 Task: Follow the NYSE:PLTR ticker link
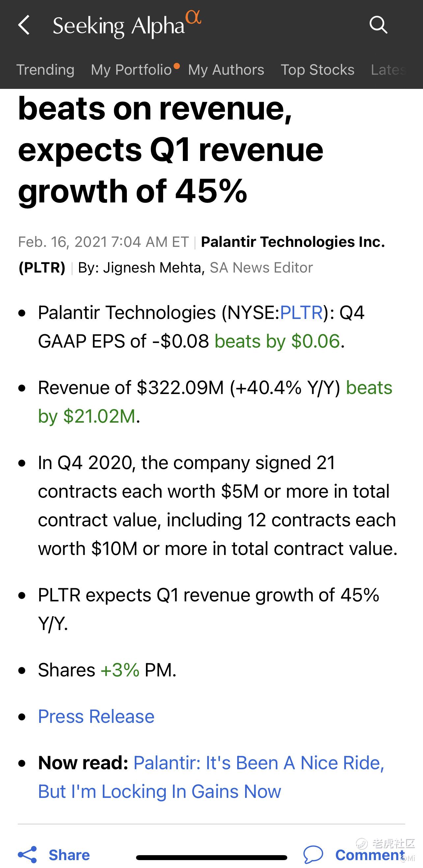[301, 312]
